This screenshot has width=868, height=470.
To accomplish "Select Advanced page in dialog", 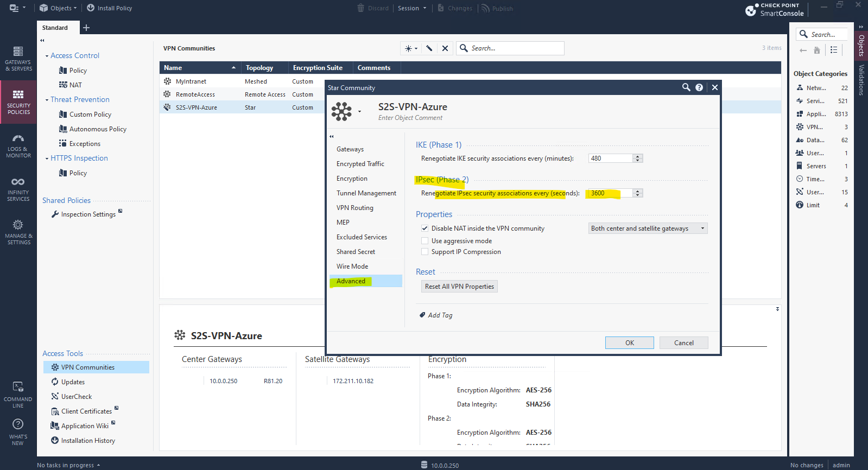I will coord(366,281).
